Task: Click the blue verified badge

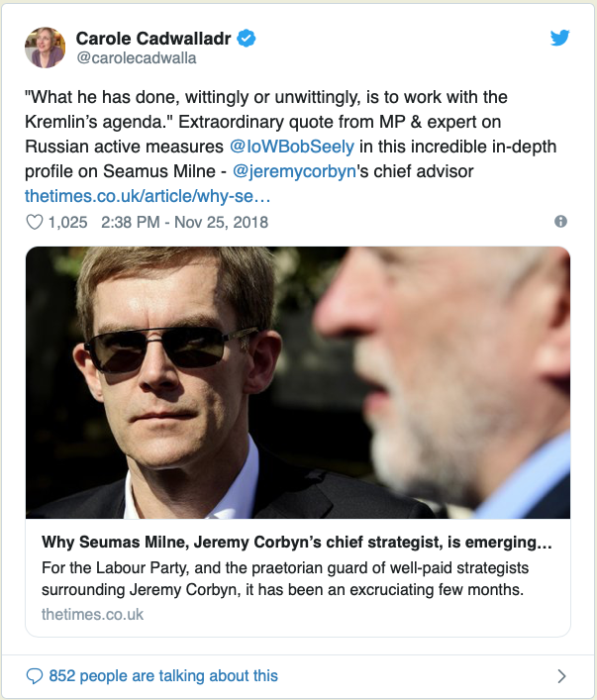Action: click(247, 39)
